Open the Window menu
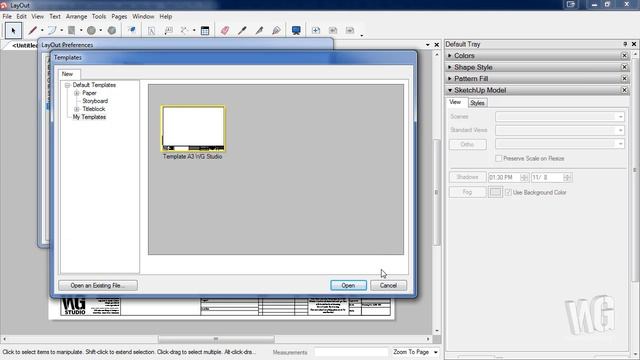Image resolution: width=640 pixels, height=360 pixels. [x=143, y=16]
